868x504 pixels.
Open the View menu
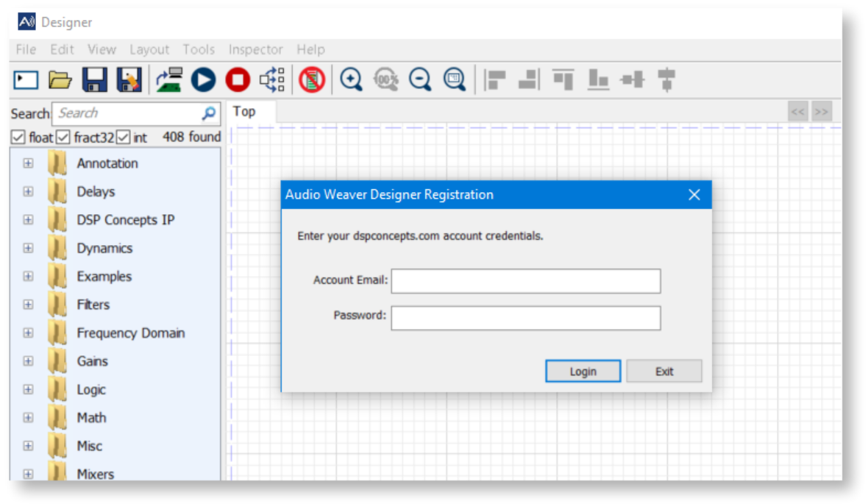[102, 50]
